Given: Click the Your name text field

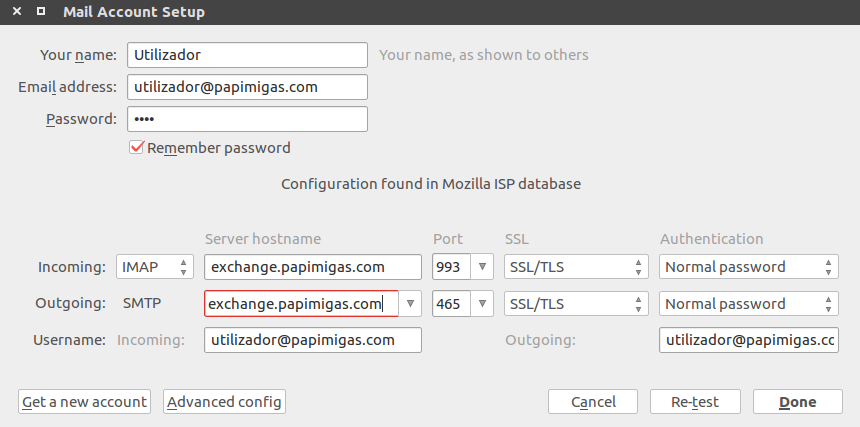Looking at the screenshot, I should coord(247,55).
